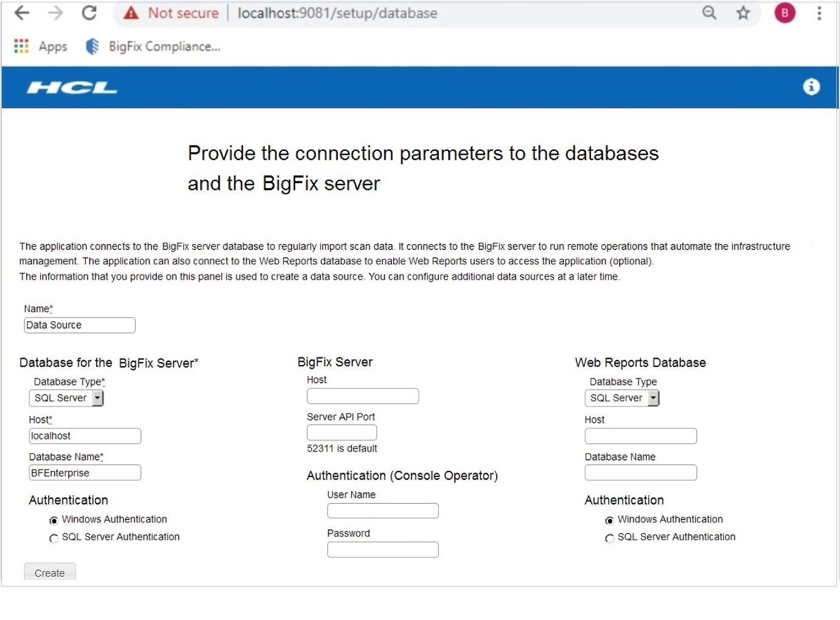Reload the page with the refresh icon
Screen dimensions: 840x620
tap(89, 13)
